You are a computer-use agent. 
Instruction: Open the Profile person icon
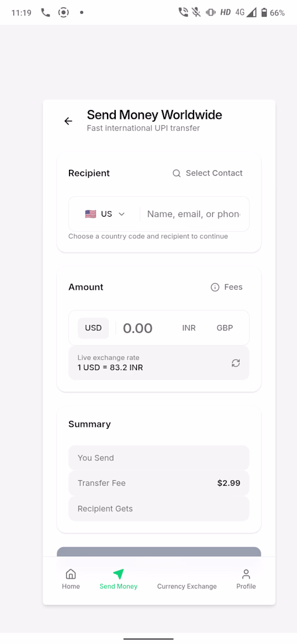pyautogui.click(x=246, y=574)
